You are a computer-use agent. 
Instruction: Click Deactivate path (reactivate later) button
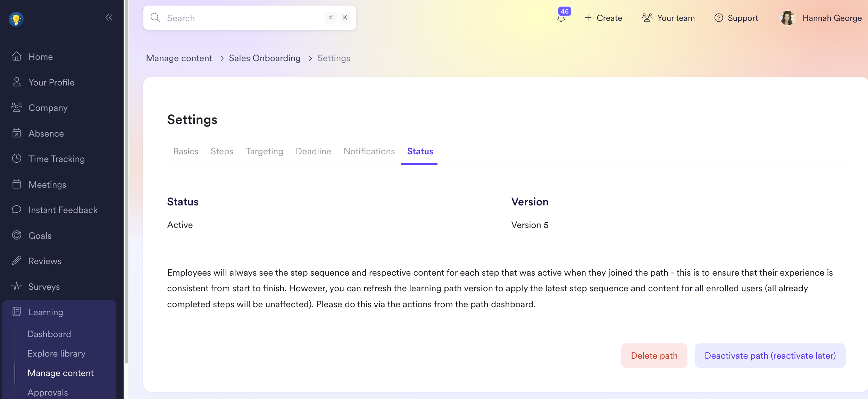pos(770,356)
